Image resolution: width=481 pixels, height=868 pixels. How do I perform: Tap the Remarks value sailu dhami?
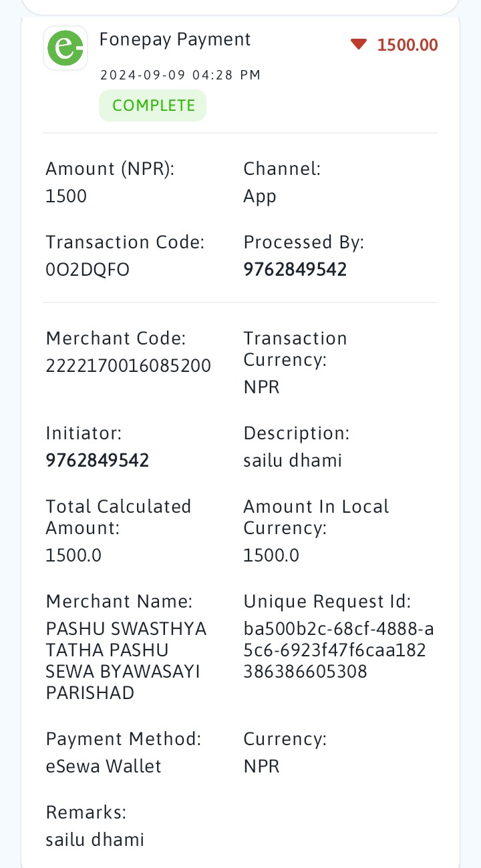[95, 840]
